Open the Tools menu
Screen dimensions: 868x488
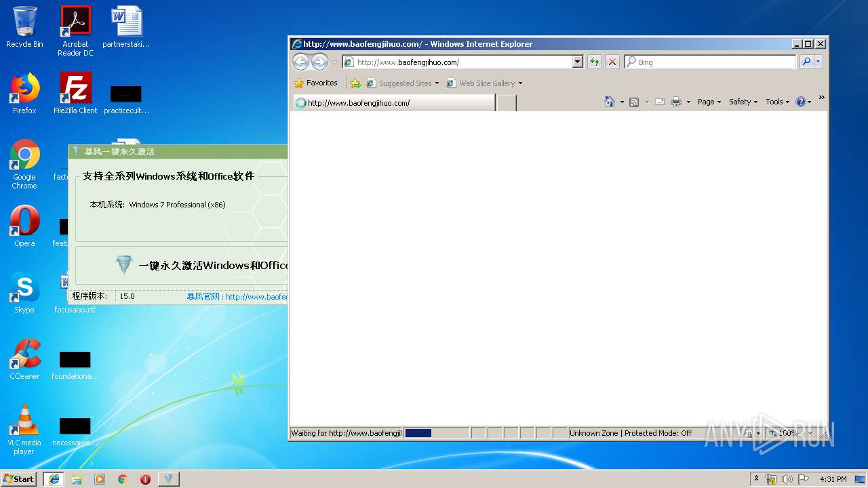[x=778, y=102]
